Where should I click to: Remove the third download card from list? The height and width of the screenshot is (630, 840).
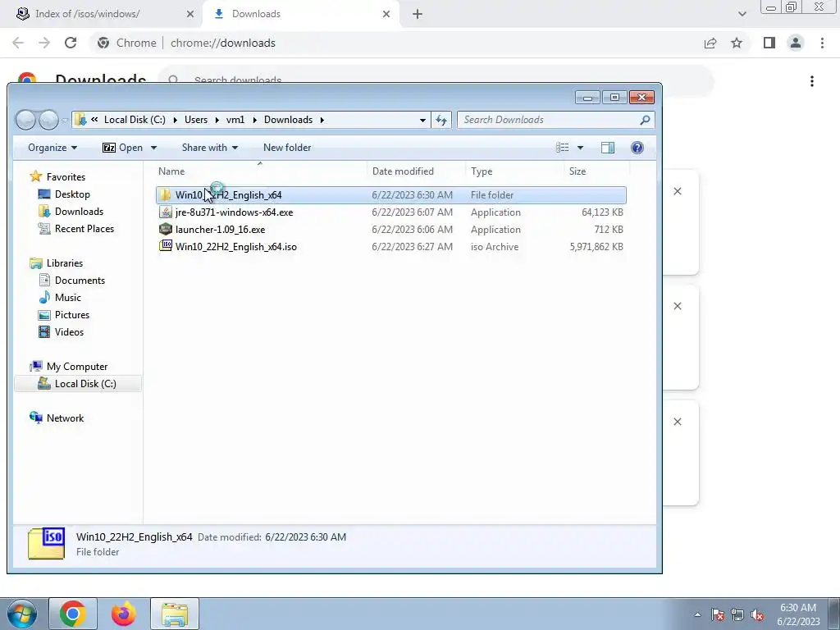(677, 422)
